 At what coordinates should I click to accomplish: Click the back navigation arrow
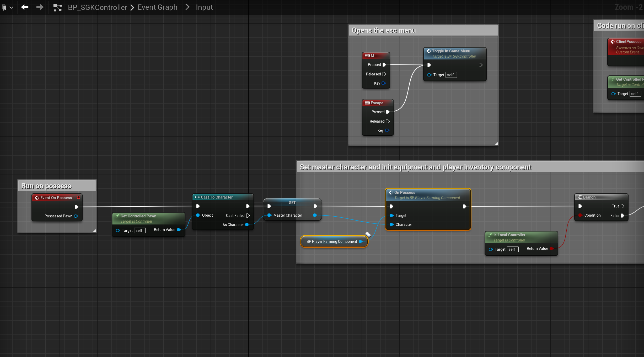click(25, 7)
